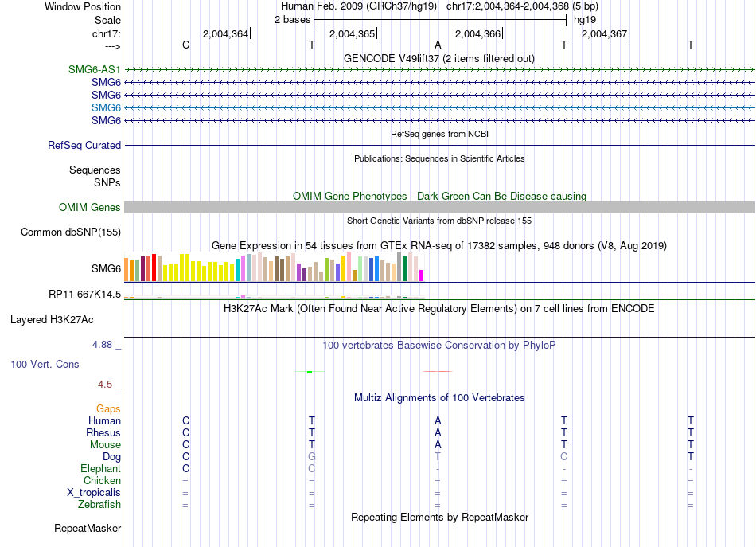The image size is (756, 547).
Task: Click the Chicken species row label
Action: pyautogui.click(x=102, y=480)
